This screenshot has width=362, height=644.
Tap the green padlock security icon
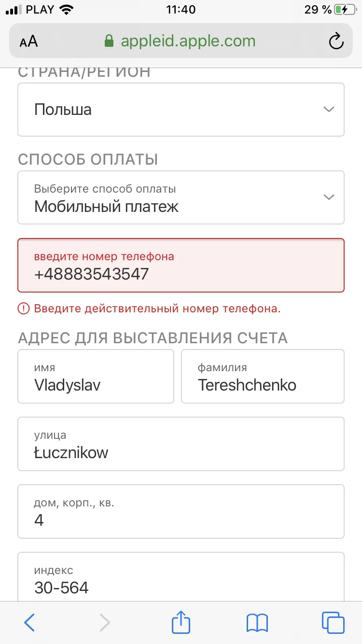[x=110, y=41]
